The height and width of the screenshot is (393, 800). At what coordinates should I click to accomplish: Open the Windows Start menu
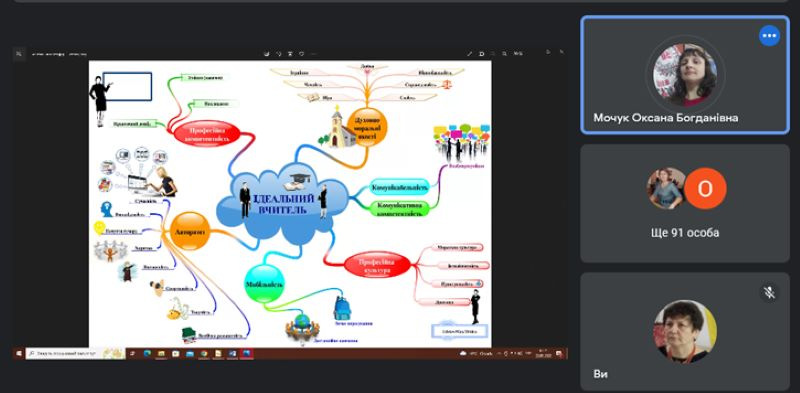pyautogui.click(x=19, y=354)
